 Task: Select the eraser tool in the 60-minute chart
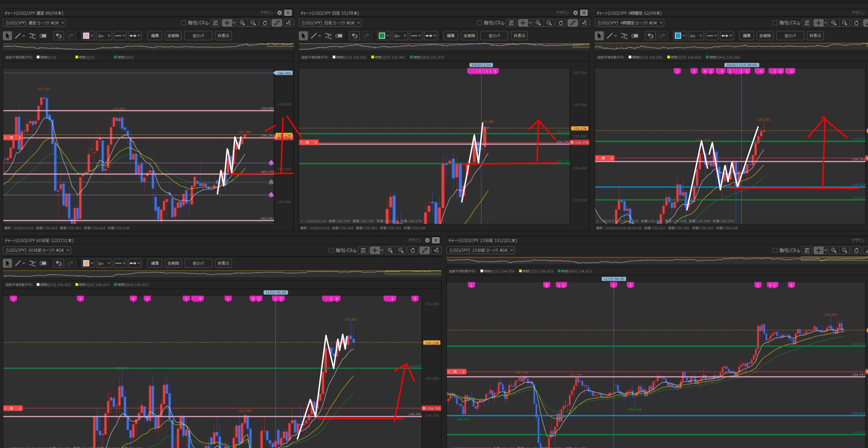(x=43, y=263)
